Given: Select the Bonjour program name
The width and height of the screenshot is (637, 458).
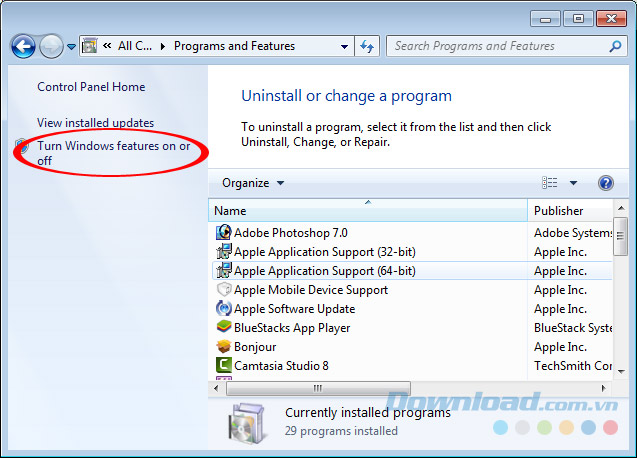Looking at the screenshot, I should click(x=255, y=347).
